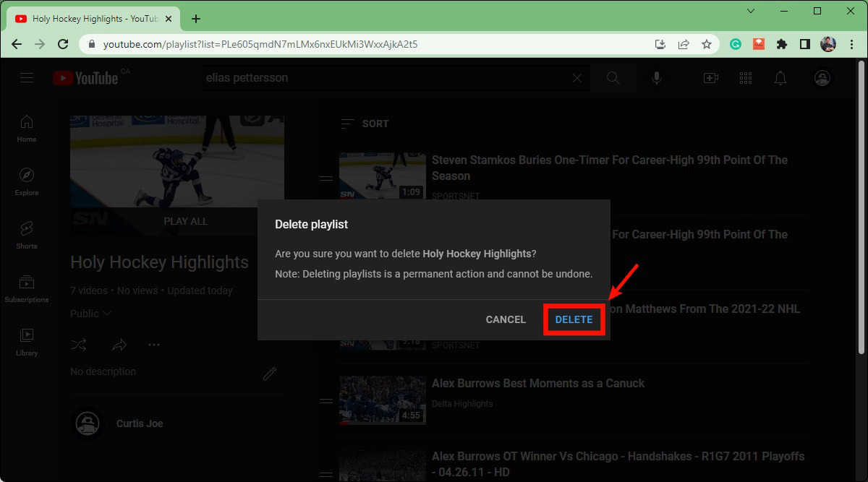The height and width of the screenshot is (482, 868).
Task: Open the SORT options menu
Action: pyautogui.click(x=365, y=124)
